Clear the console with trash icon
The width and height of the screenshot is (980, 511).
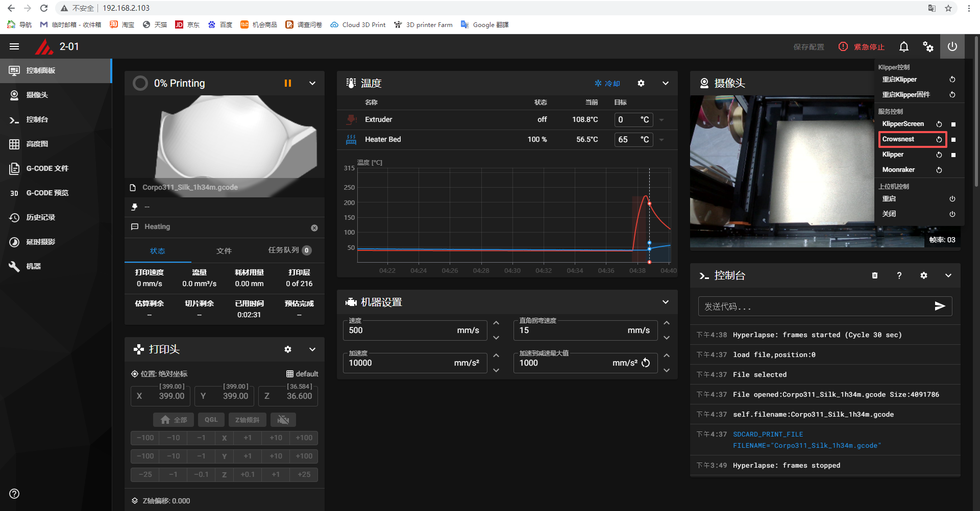click(875, 275)
